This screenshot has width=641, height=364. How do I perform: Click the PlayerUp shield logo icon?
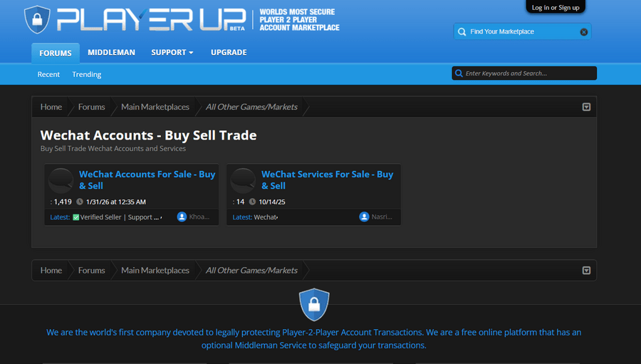tap(37, 20)
